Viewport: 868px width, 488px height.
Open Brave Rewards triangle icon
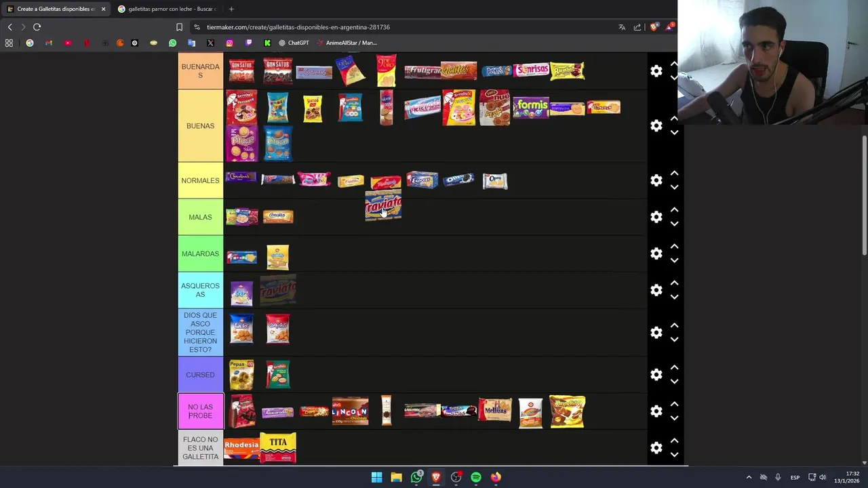tap(670, 27)
